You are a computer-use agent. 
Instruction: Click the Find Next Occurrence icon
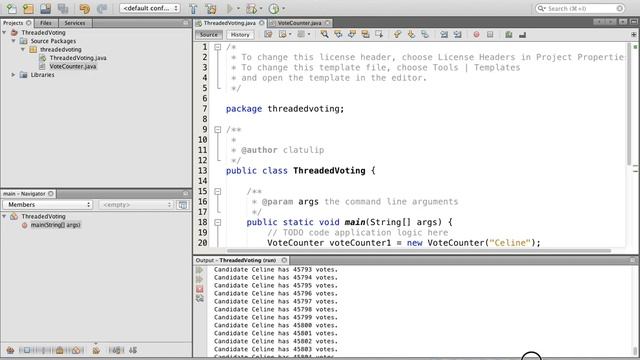tap(351, 35)
